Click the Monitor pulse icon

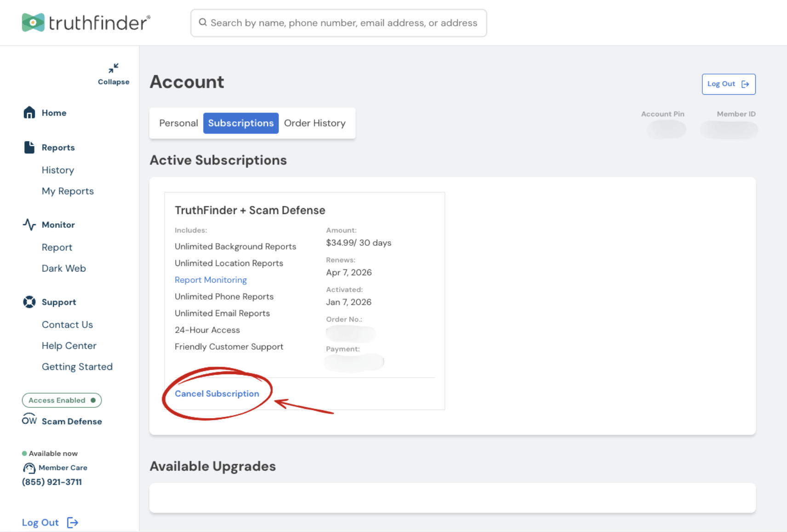(29, 225)
